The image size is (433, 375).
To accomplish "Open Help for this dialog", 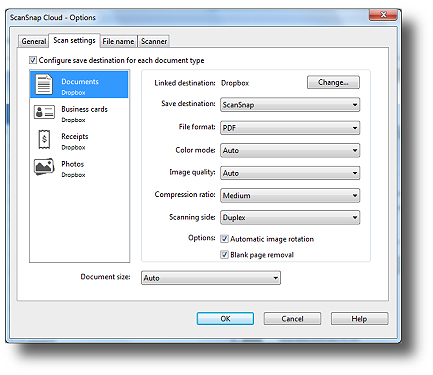I will (359, 319).
